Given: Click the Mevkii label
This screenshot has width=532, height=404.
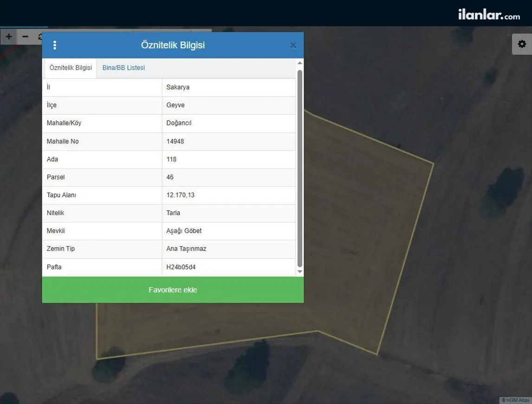Looking at the screenshot, I should click(x=56, y=231).
